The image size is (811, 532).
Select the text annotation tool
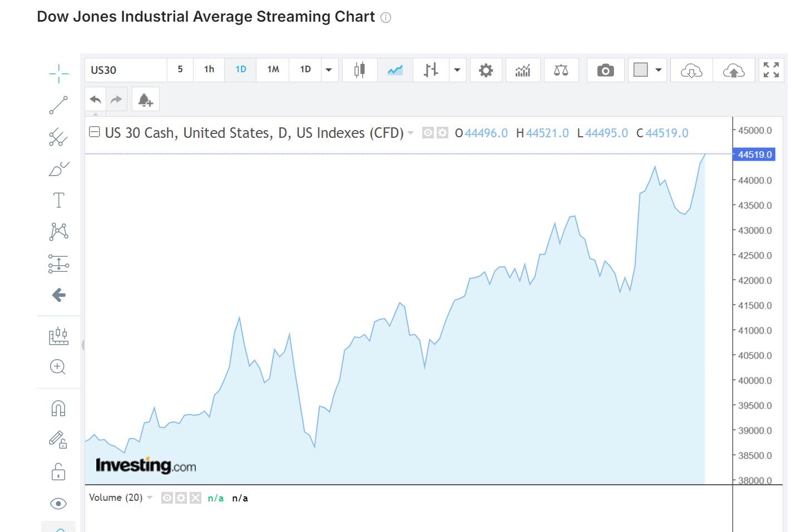click(x=58, y=200)
